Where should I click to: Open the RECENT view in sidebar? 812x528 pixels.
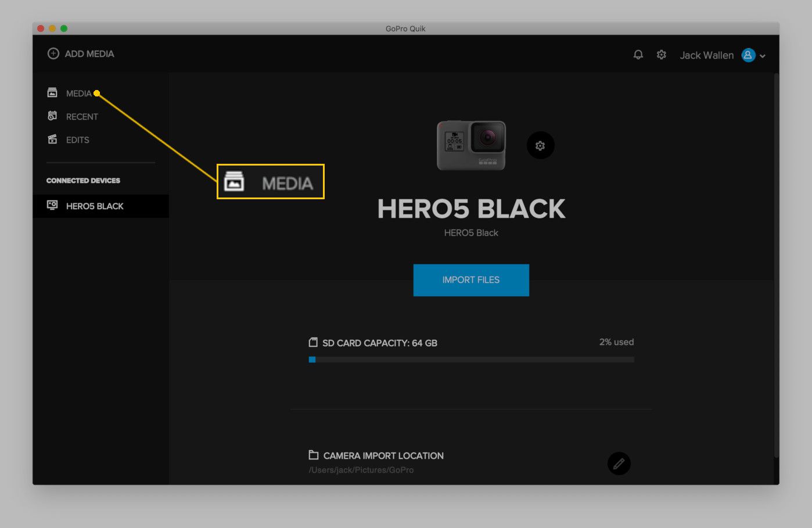click(x=73, y=116)
